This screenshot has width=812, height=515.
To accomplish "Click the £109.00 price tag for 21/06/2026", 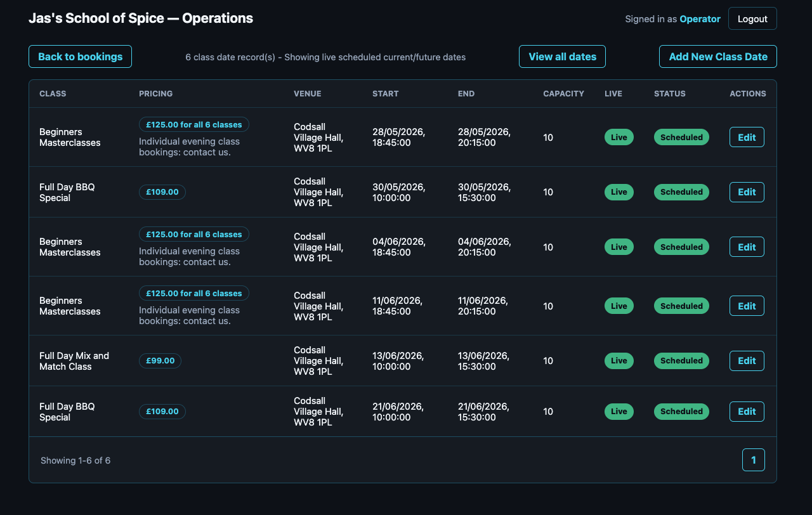I will tap(162, 412).
